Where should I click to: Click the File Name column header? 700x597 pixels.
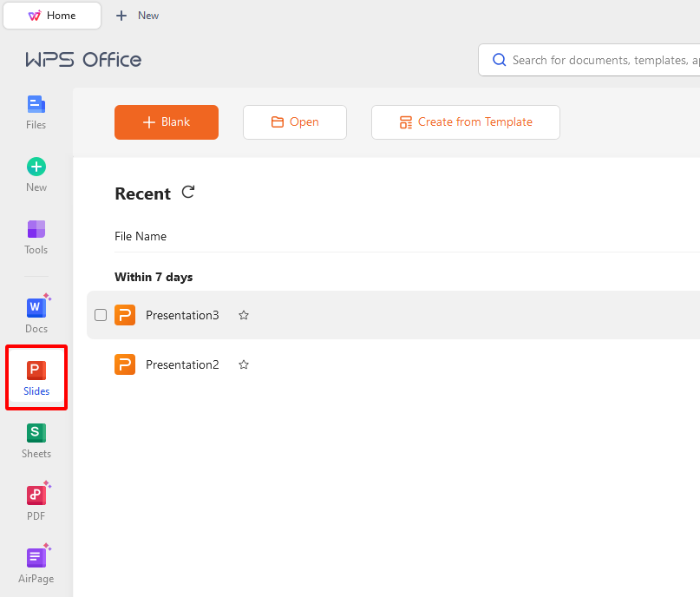[141, 236]
